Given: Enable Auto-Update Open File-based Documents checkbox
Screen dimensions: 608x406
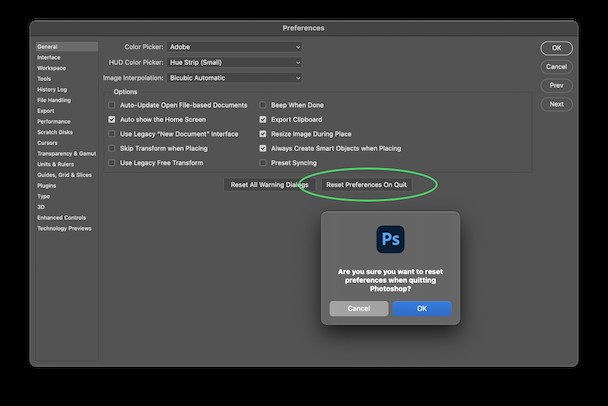Looking at the screenshot, I should 112,105.
